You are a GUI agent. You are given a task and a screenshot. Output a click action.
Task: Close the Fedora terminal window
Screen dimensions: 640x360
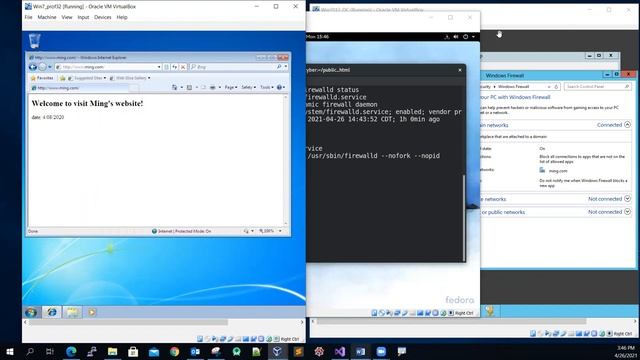(x=460, y=70)
